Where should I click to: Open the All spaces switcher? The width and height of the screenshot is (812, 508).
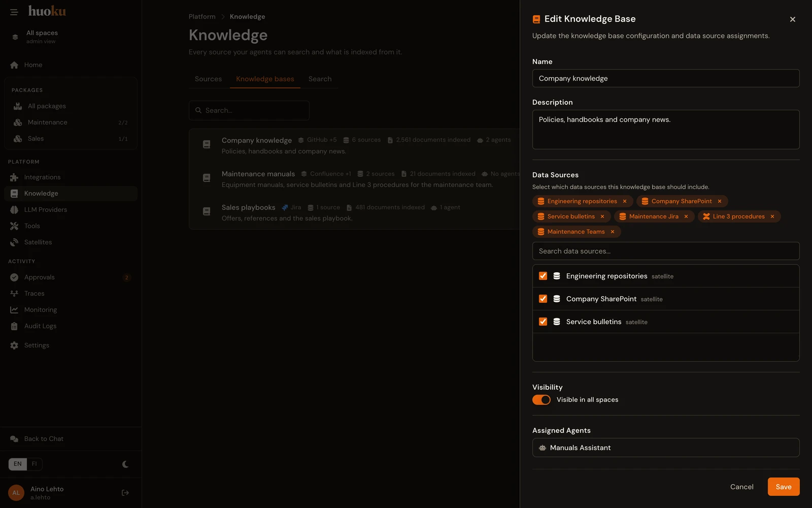(71, 37)
